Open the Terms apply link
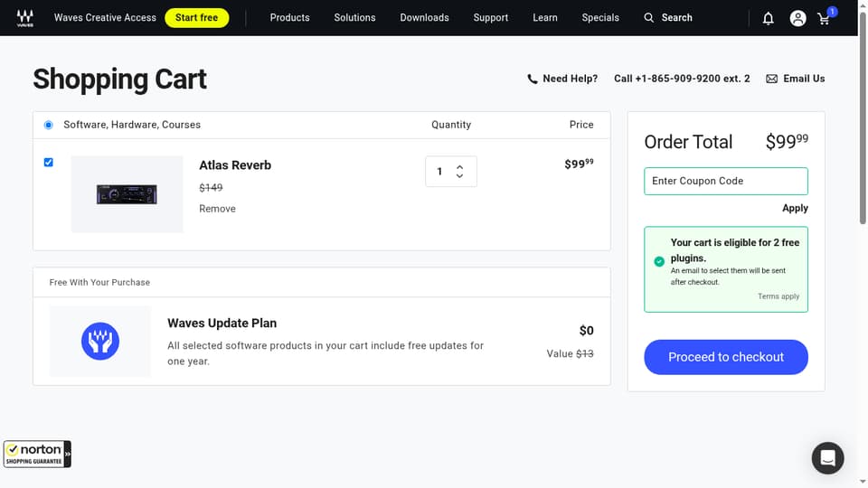Image resolution: width=868 pixels, height=488 pixels. (778, 296)
